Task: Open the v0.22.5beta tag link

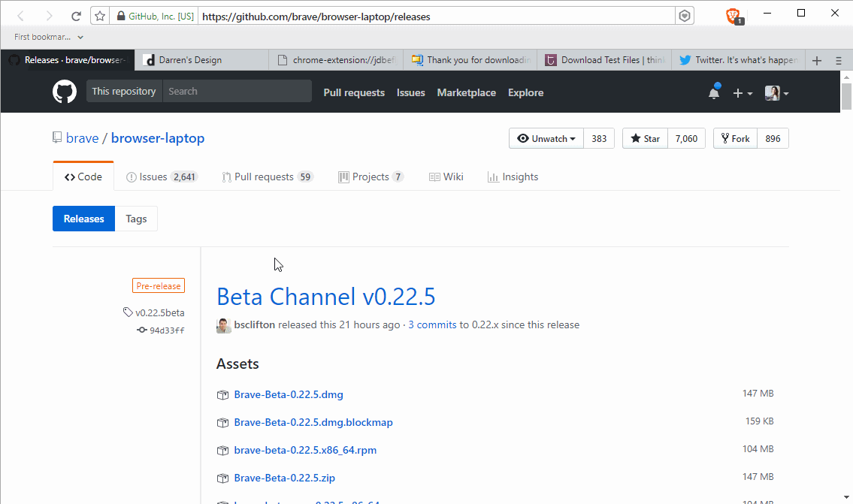Action: pyautogui.click(x=154, y=312)
